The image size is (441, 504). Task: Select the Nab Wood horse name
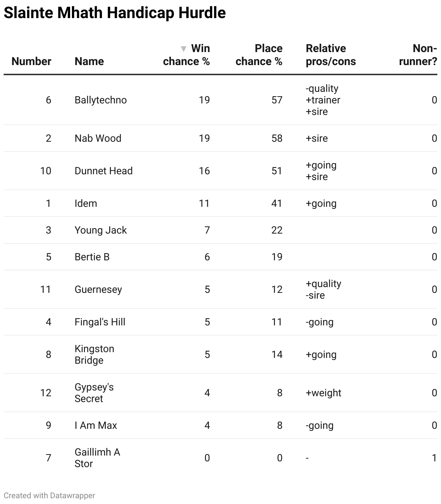98,138
